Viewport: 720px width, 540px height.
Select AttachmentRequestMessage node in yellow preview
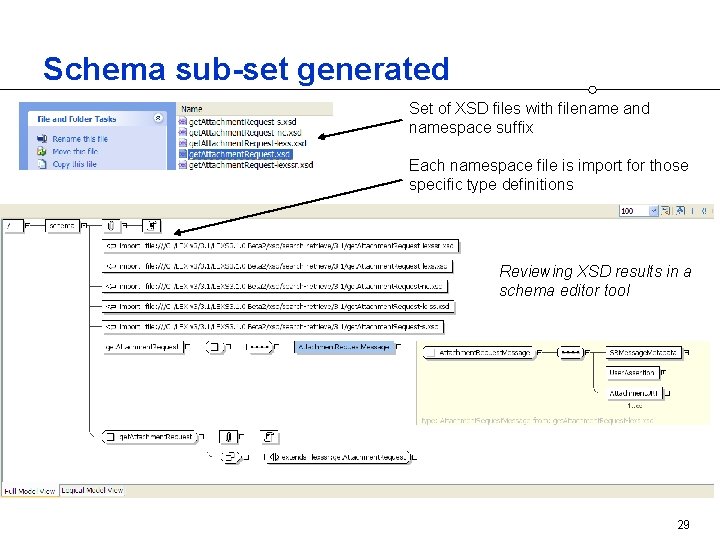point(478,353)
